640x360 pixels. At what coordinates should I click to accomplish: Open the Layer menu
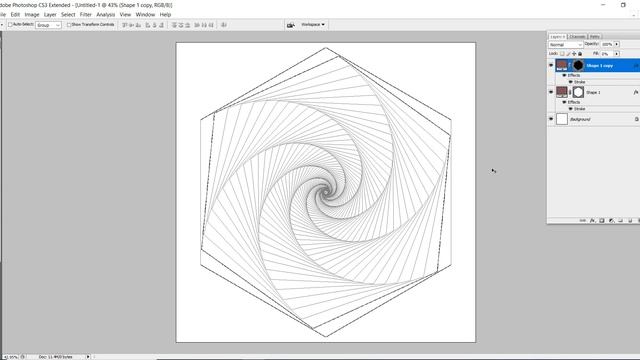50,14
